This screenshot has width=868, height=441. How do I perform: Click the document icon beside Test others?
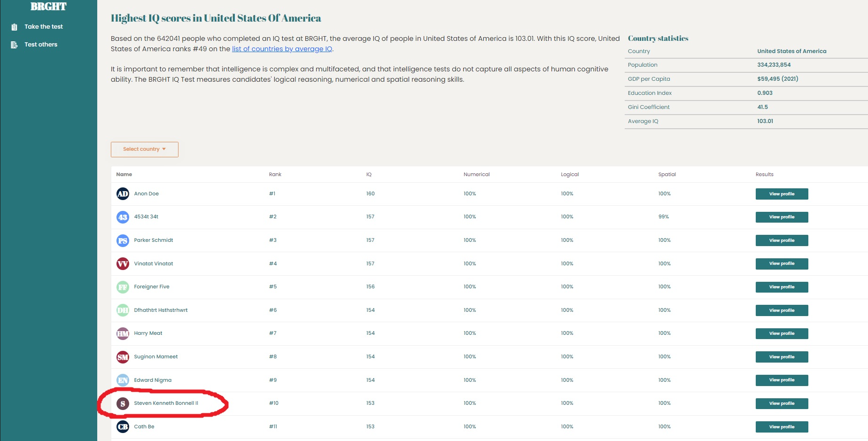click(15, 45)
